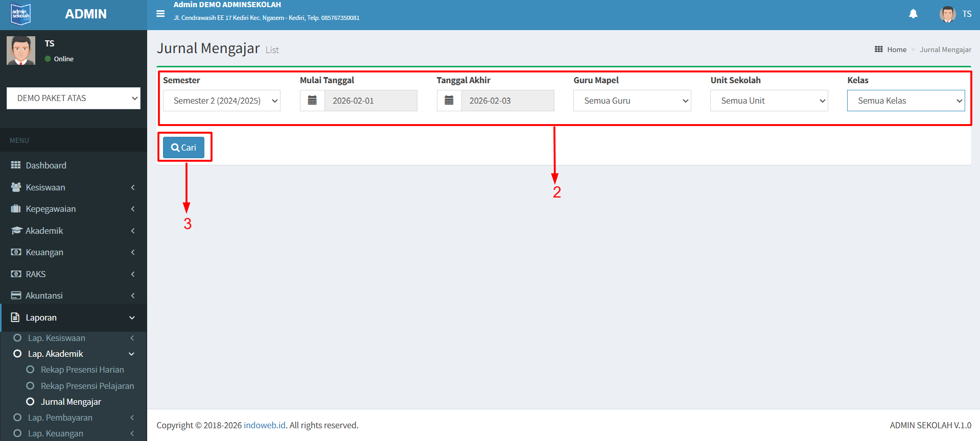980x441 pixels.
Task: Click the Mulai Tanggal date field
Action: click(370, 101)
